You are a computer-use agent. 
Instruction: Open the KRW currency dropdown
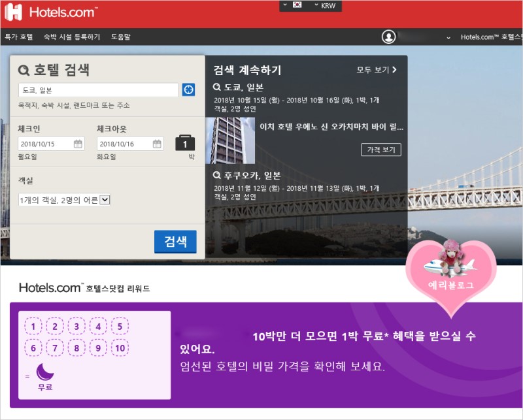(325, 6)
